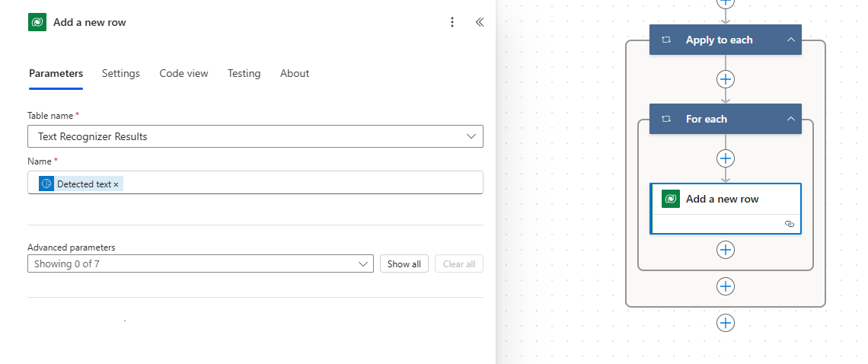Viewport: 868px width, 364px height.
Task: Insert a step above Add a new row
Action: click(725, 158)
